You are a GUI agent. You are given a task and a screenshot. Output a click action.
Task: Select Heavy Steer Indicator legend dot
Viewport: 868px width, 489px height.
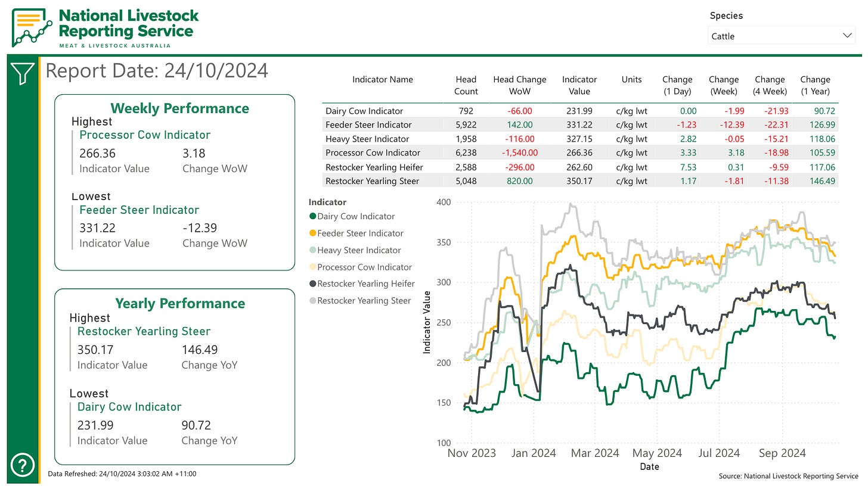[312, 250]
